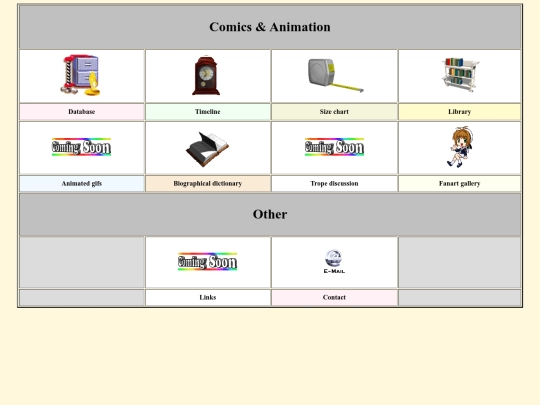Click the Library bookshelf icon

(x=460, y=75)
